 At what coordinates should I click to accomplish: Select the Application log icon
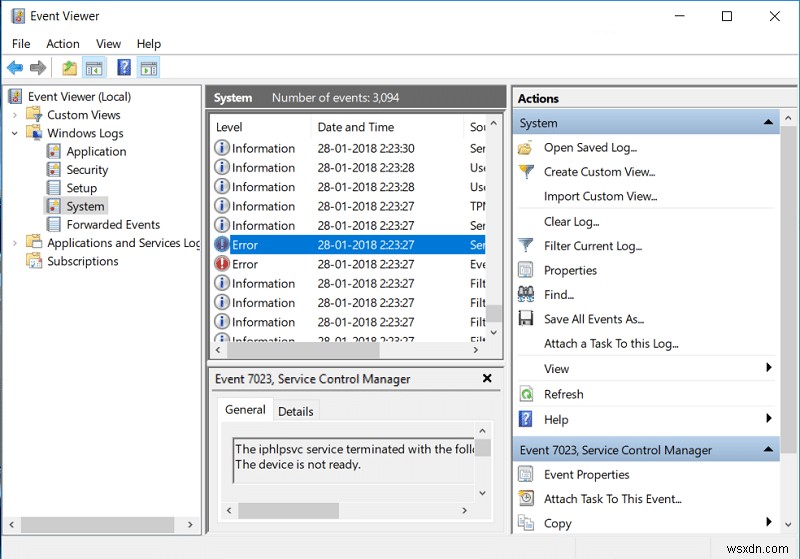pyautogui.click(x=54, y=151)
